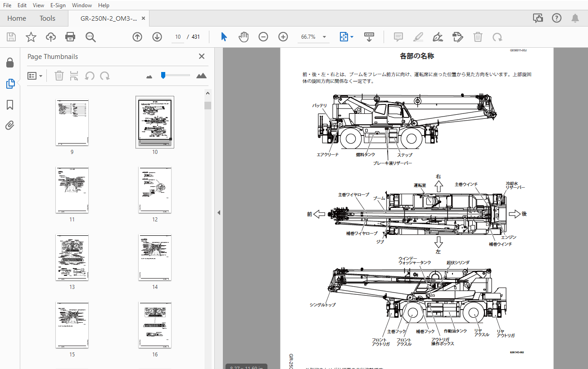
Task: Zoom out using the minus circle icon
Action: 263,37
